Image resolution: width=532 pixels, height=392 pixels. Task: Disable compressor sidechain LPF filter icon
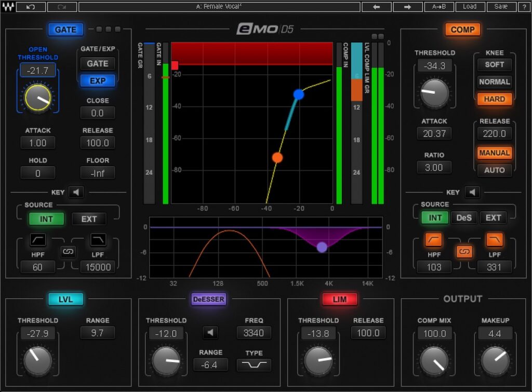click(495, 240)
